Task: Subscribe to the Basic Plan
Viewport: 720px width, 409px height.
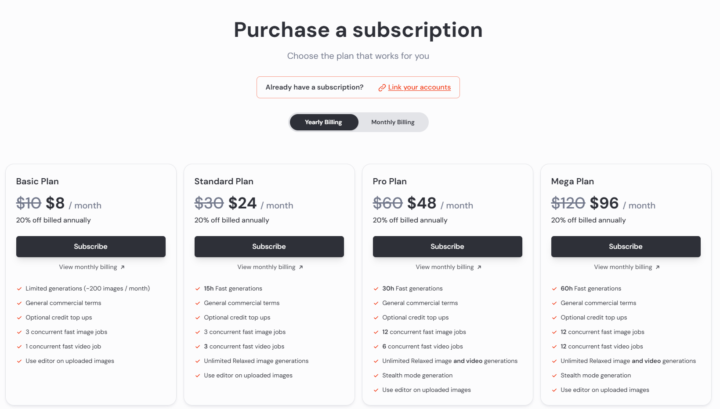Action: click(x=91, y=247)
